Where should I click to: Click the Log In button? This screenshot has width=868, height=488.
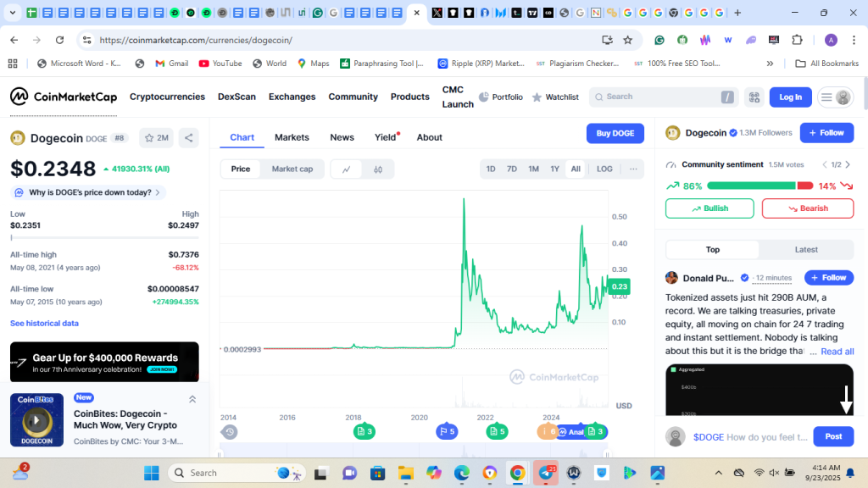point(791,97)
